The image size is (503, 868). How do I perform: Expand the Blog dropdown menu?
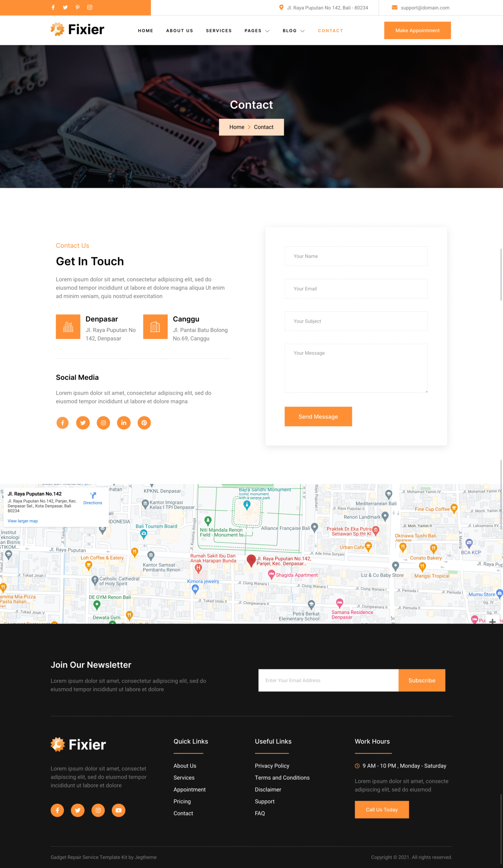(293, 31)
